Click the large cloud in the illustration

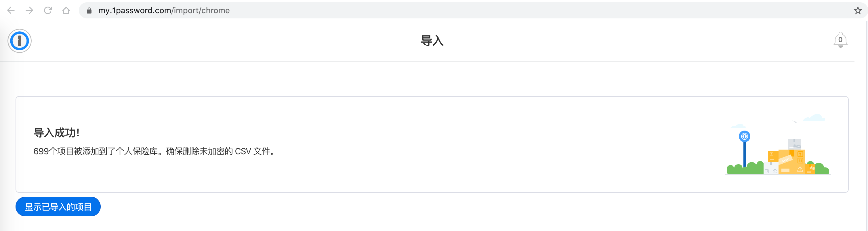click(x=814, y=118)
